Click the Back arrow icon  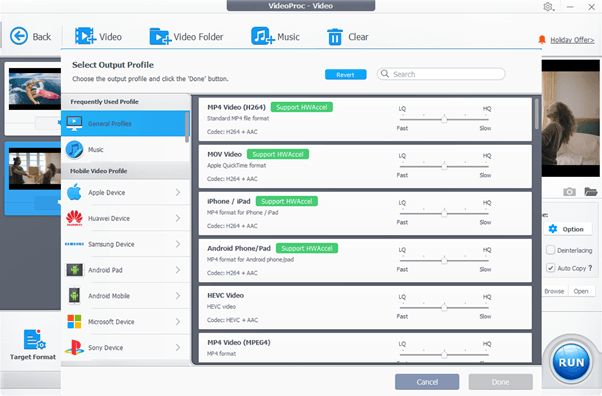[x=19, y=36]
